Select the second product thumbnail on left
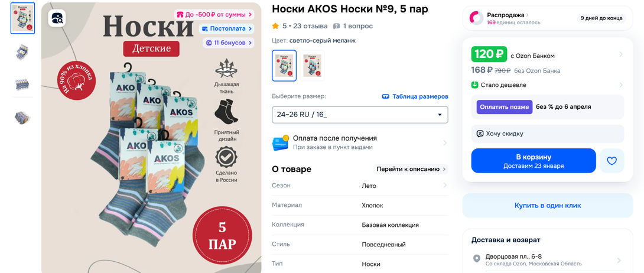Viewport: 644px width, 273px height. click(22, 52)
